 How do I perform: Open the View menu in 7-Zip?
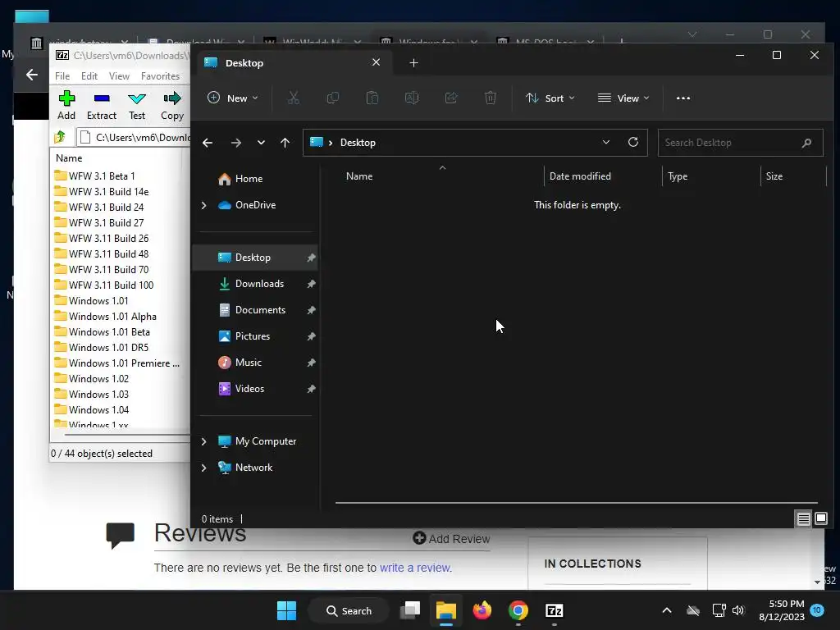point(119,76)
